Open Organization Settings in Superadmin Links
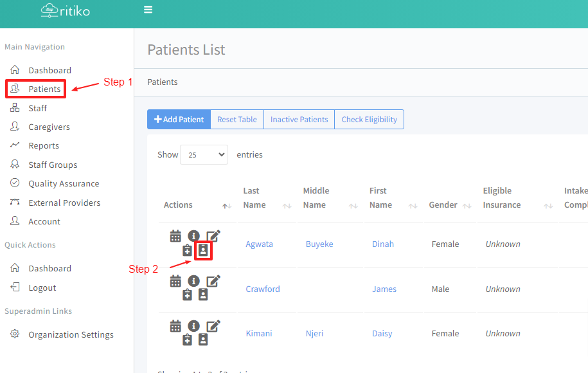 click(71, 334)
